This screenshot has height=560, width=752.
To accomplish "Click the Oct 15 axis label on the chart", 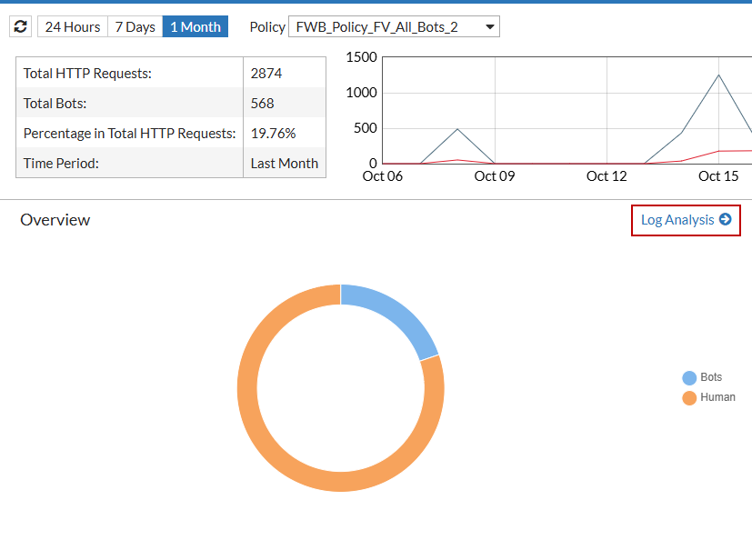I will [717, 175].
